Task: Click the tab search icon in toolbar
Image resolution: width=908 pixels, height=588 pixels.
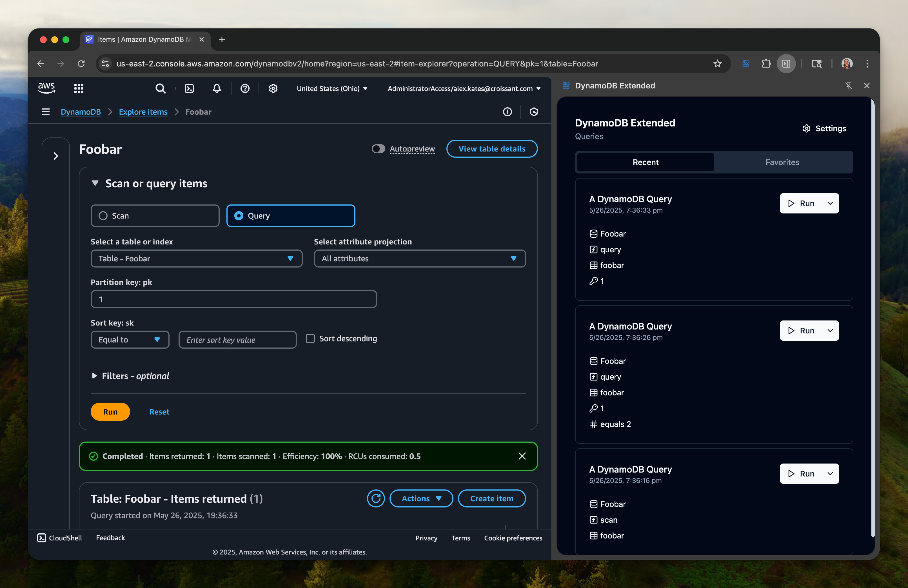Action: click(x=816, y=64)
